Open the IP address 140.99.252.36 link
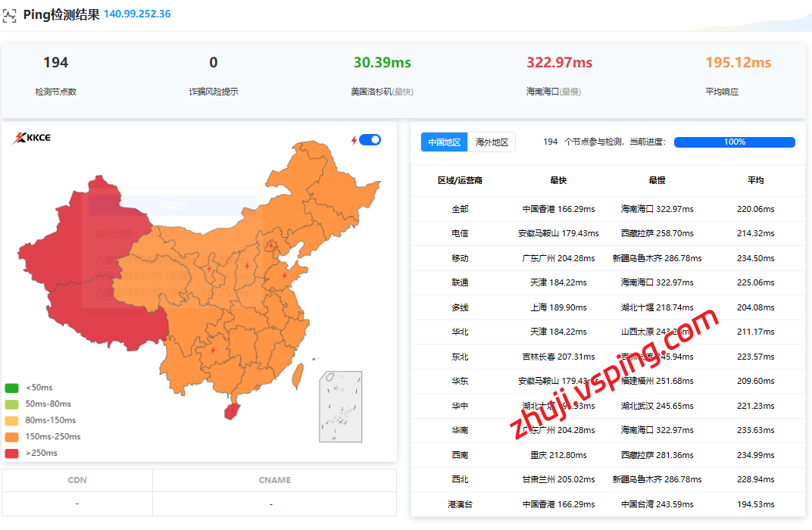The width and height of the screenshot is (812, 530). tap(137, 14)
